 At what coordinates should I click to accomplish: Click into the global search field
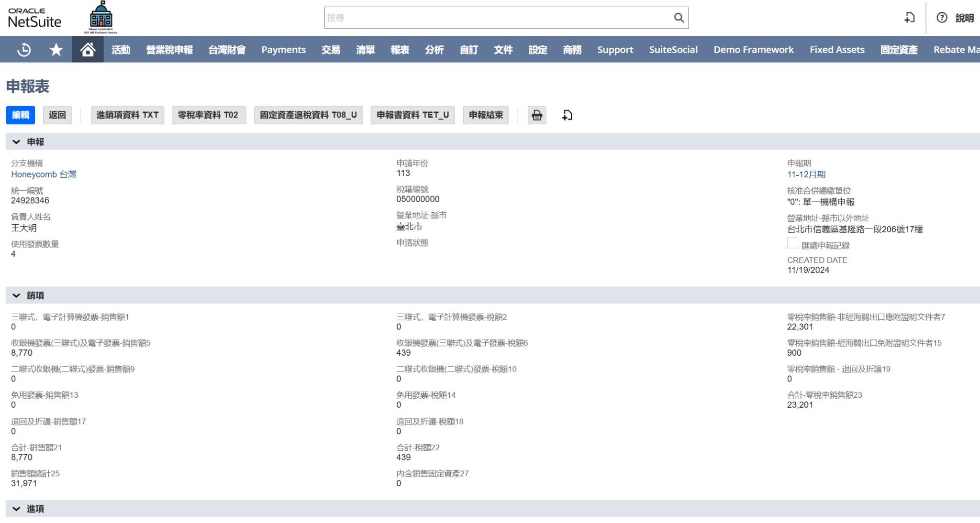498,18
